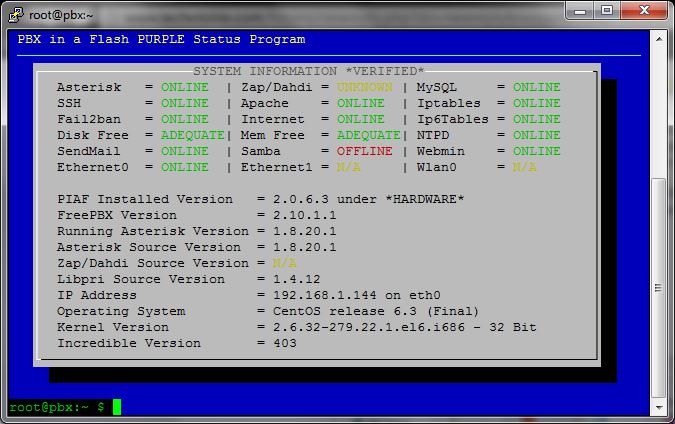The width and height of the screenshot is (675, 424).
Task: Click the Incredible Version value 403
Action: [285, 343]
